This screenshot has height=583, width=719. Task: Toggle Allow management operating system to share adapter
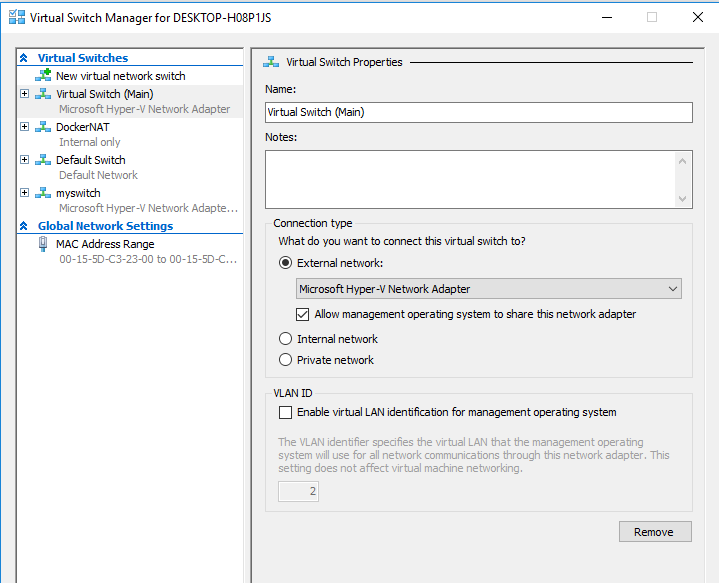coord(302,314)
